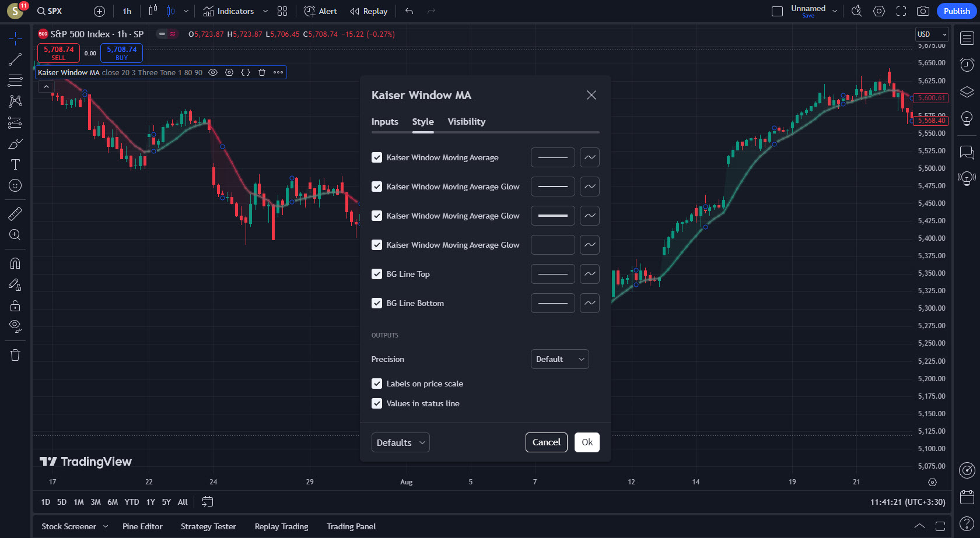Click the Cancel button

546,442
